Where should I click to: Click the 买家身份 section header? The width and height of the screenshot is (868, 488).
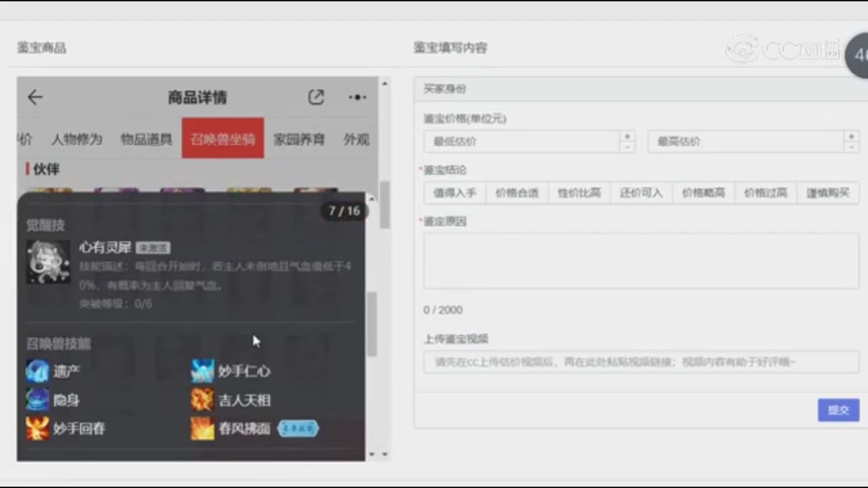coord(641,89)
